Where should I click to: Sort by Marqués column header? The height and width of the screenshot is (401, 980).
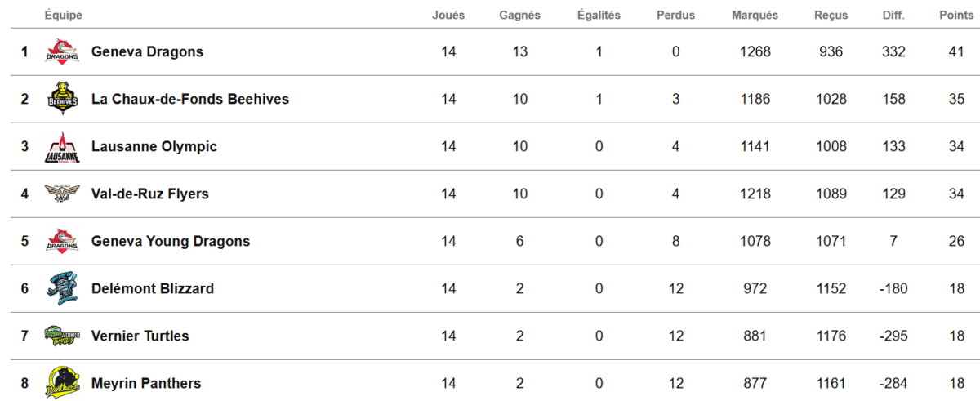tap(755, 15)
